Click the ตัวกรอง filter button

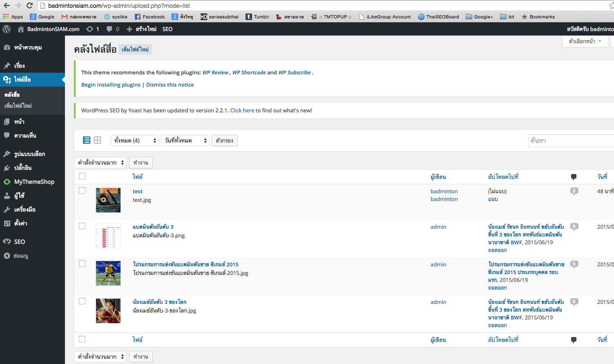pos(224,141)
